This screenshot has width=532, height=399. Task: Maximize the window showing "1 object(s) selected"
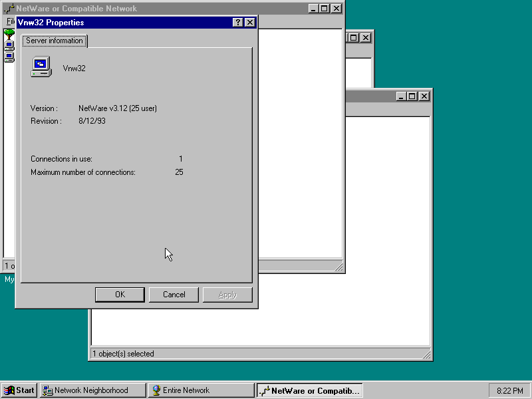pyautogui.click(x=412, y=96)
